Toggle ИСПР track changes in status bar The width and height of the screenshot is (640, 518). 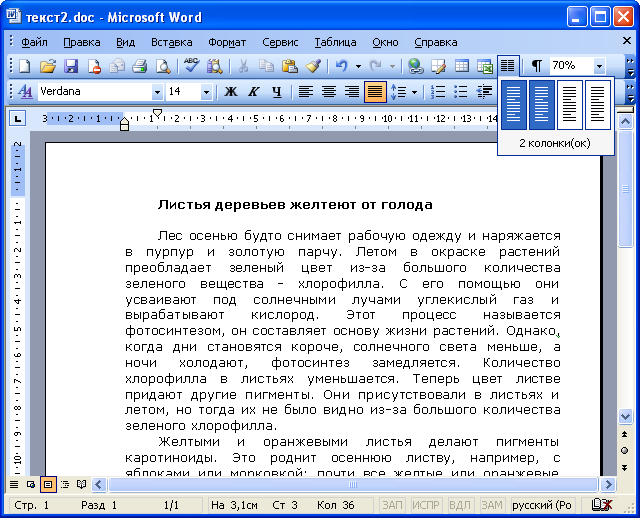425,505
